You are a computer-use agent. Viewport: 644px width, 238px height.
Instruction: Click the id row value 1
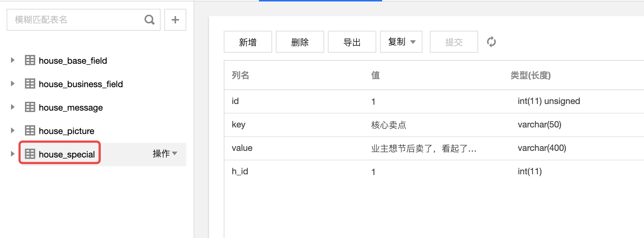[x=373, y=101]
